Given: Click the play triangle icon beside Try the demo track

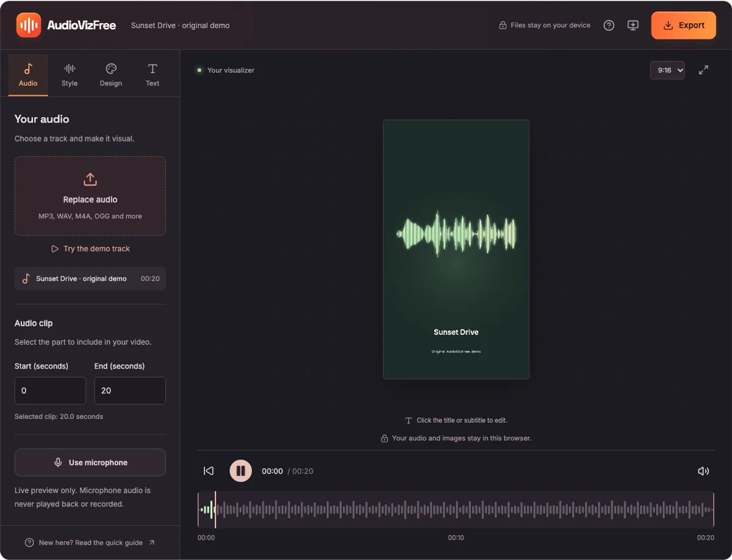Looking at the screenshot, I should pyautogui.click(x=55, y=249).
